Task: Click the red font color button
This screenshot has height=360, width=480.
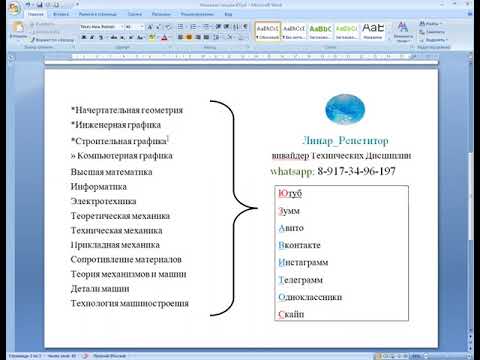Action: pos(164,37)
